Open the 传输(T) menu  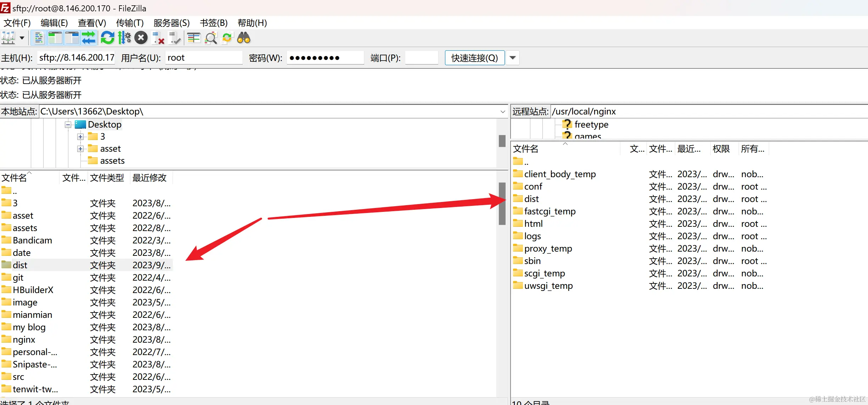click(130, 23)
